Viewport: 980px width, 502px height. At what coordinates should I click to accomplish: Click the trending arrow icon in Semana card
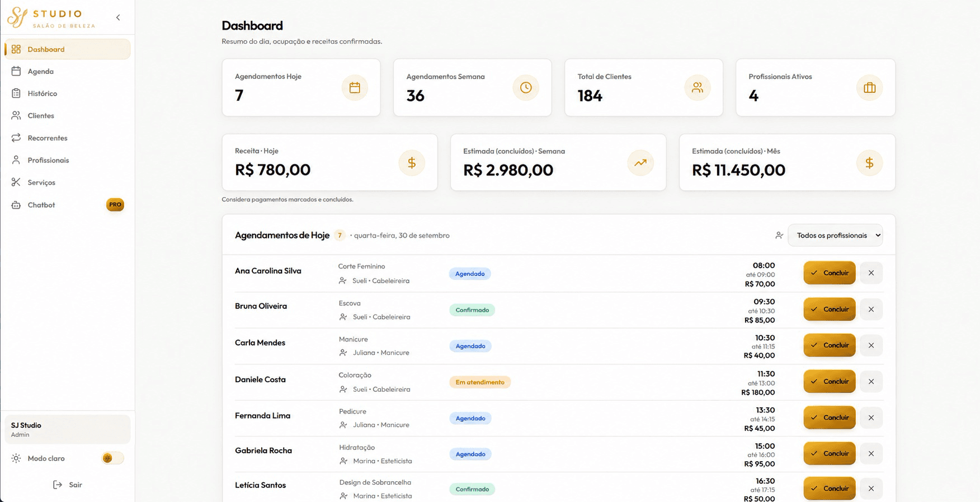tap(640, 163)
